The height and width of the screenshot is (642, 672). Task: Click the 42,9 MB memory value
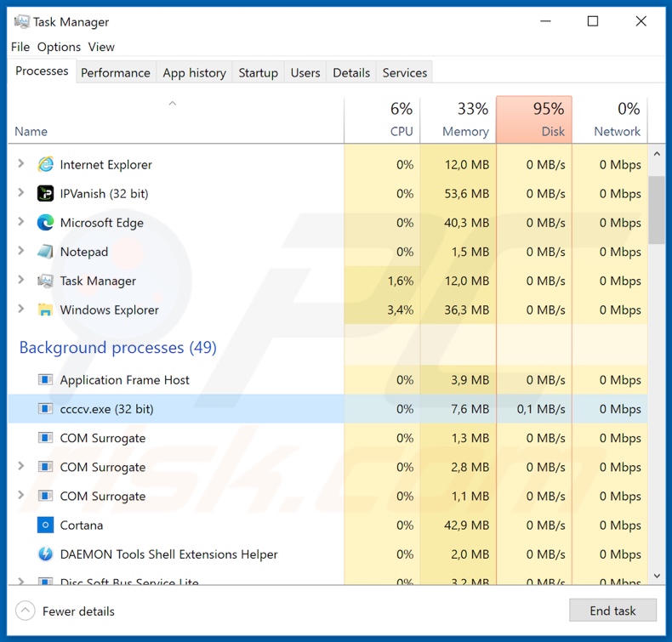pos(467,525)
